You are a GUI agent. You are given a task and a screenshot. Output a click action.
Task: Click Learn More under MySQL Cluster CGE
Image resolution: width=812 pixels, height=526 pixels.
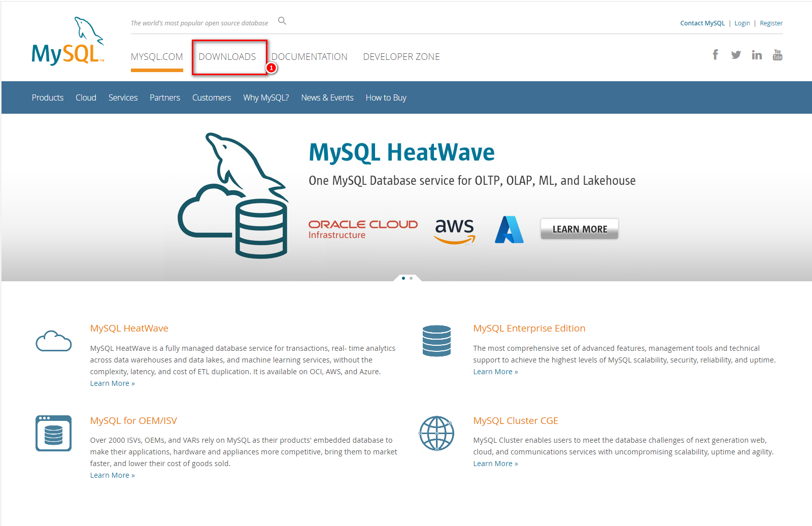tap(495, 464)
